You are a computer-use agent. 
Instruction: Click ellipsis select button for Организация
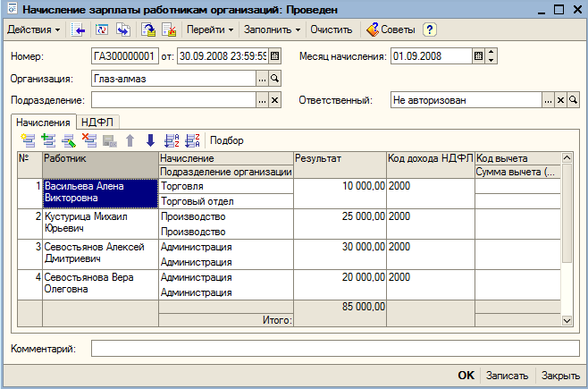[262, 79]
